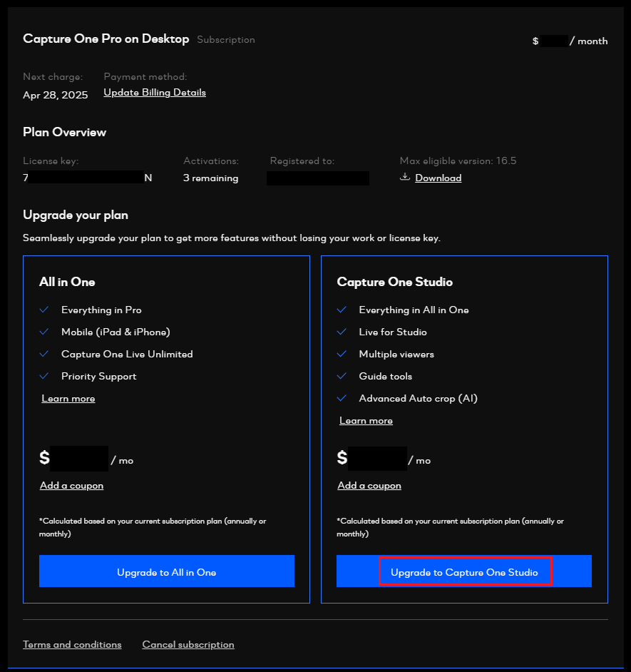Viewport: 631px width, 672px height.
Task: Click Learn more under All in One
Action: coord(68,399)
